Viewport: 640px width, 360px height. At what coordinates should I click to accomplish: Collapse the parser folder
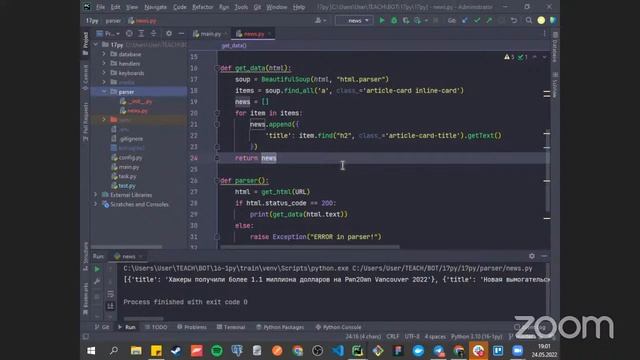point(104,91)
